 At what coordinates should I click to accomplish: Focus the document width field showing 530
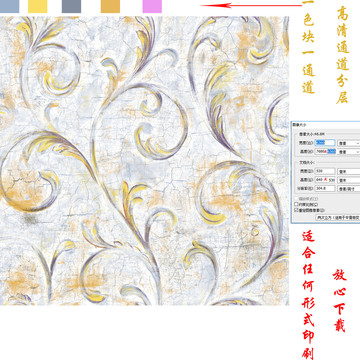click(325, 171)
